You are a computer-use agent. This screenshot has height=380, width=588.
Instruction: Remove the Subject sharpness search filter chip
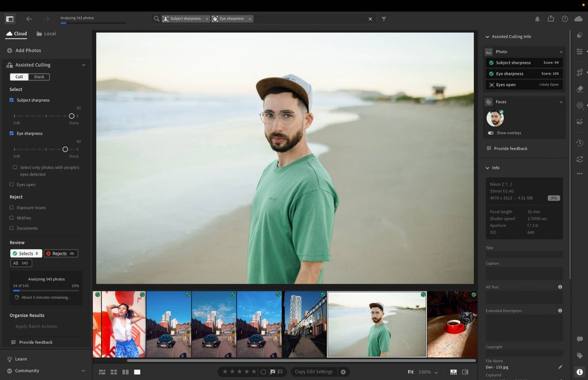207,19
